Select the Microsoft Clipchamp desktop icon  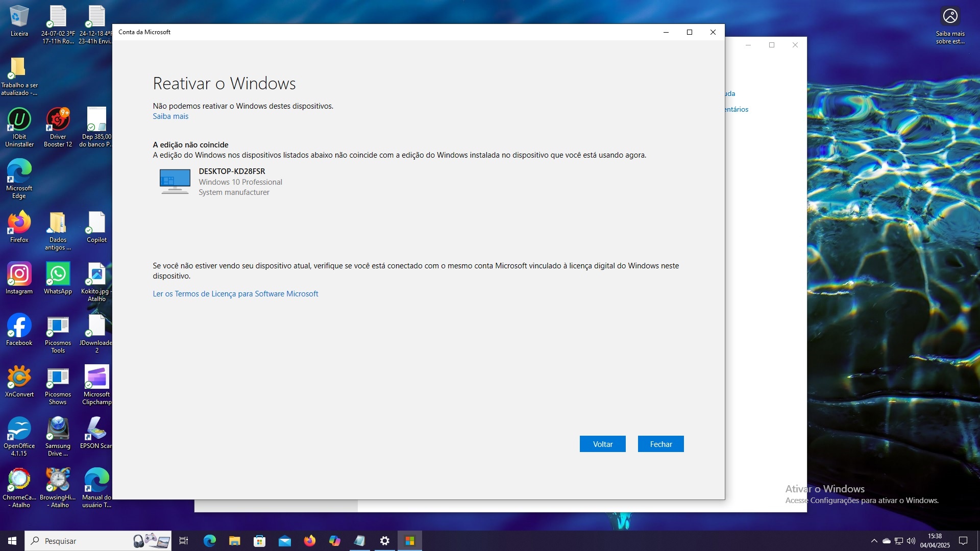[96, 385]
